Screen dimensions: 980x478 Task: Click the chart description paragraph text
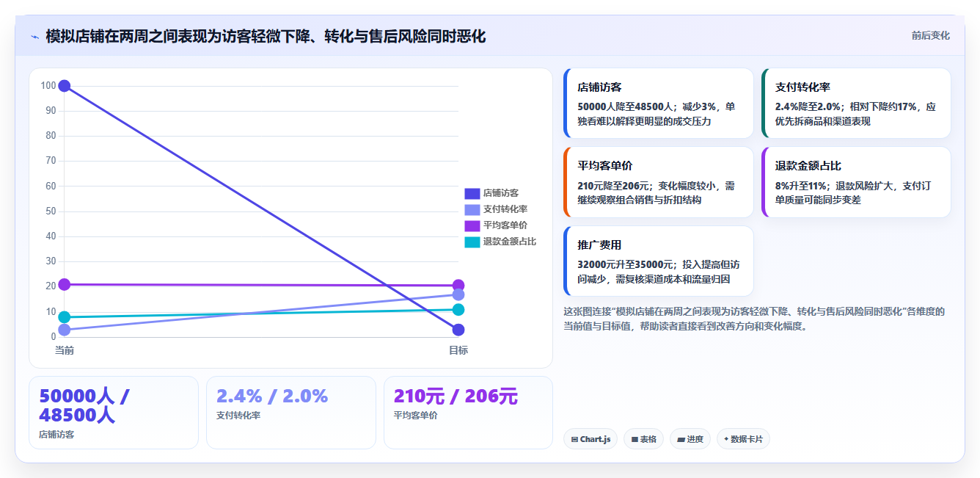[754, 319]
